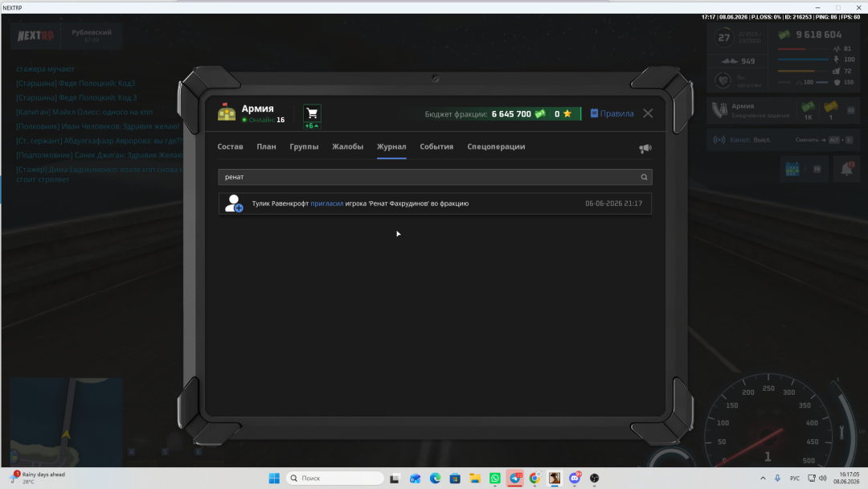
Task: Click the budget value 6 645 700
Action: click(511, 114)
